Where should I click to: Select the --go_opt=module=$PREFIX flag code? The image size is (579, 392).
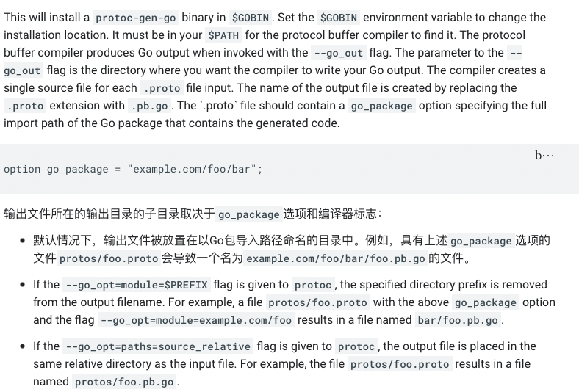(137, 285)
